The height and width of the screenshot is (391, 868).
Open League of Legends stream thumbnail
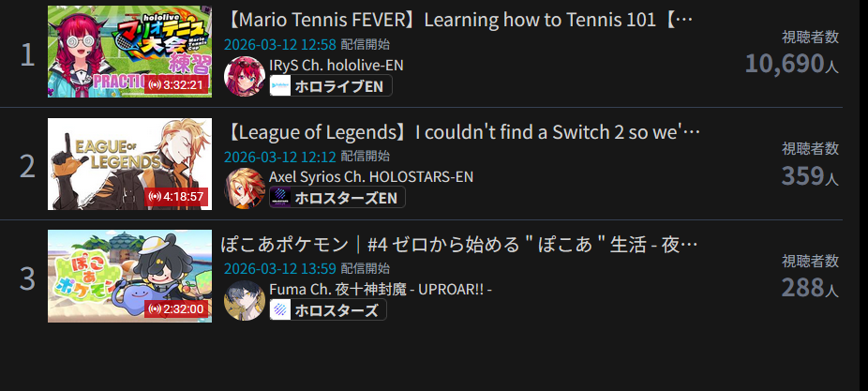coord(129,164)
